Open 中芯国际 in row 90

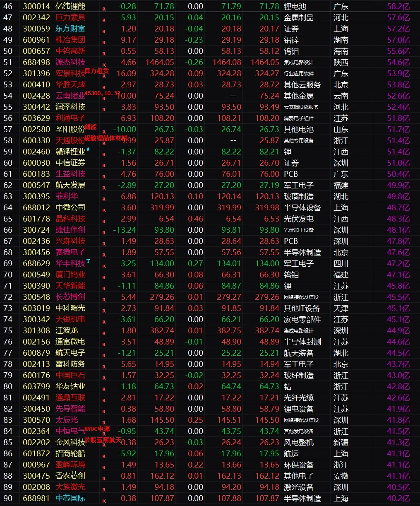pos(70,498)
